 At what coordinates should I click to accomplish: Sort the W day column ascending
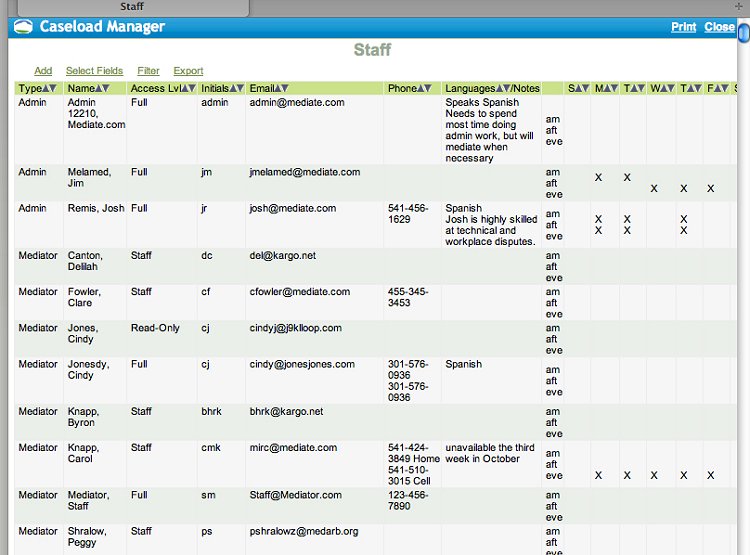(664, 89)
